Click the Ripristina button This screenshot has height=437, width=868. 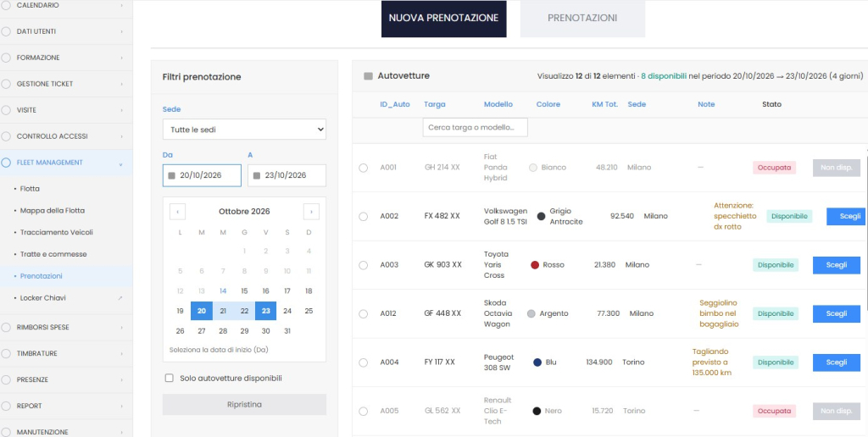(x=244, y=404)
